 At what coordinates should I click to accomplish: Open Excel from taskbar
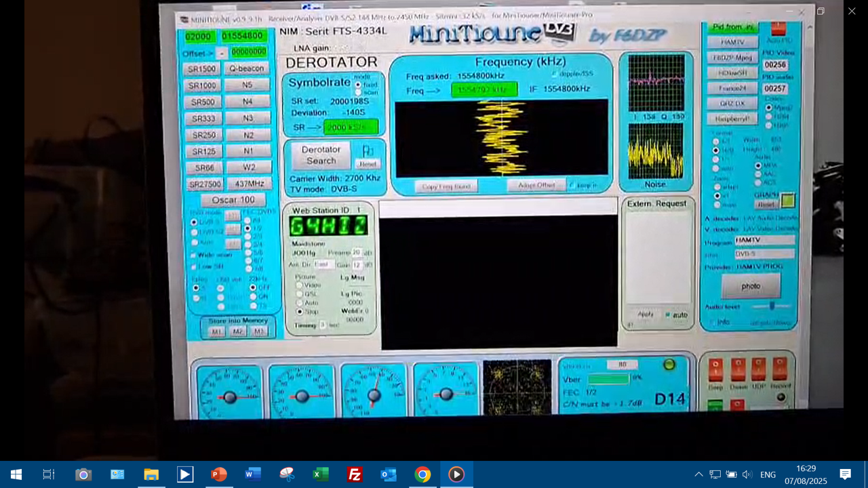pos(321,474)
